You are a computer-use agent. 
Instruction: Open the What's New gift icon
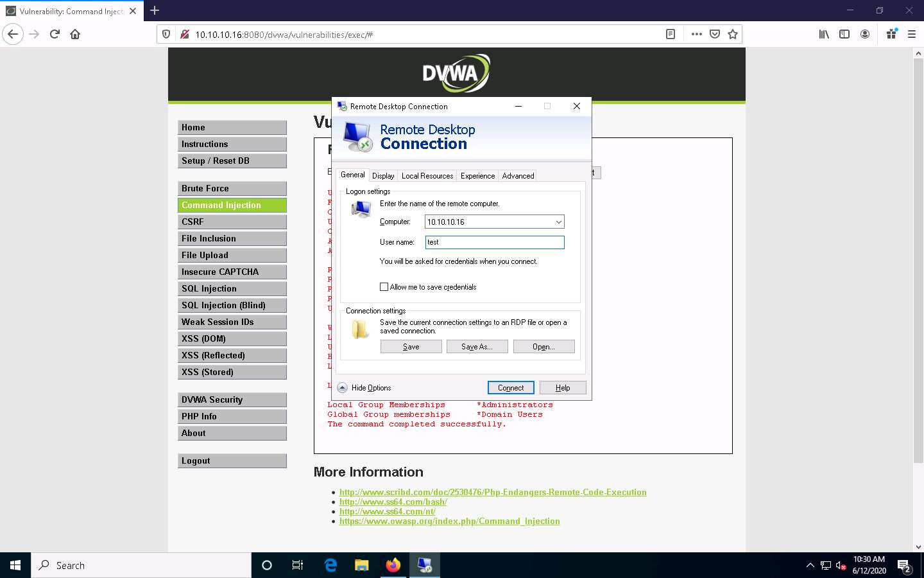pyautogui.click(x=891, y=33)
